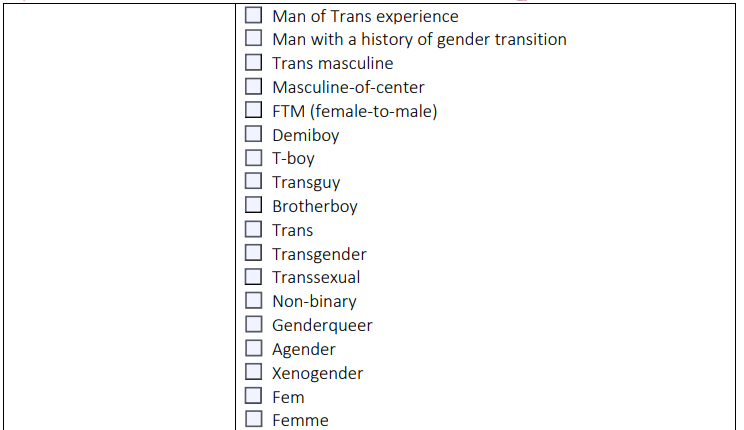This screenshot has height=430, width=744.
Task: Mark the Xenogender checkbox
Action: click(253, 372)
